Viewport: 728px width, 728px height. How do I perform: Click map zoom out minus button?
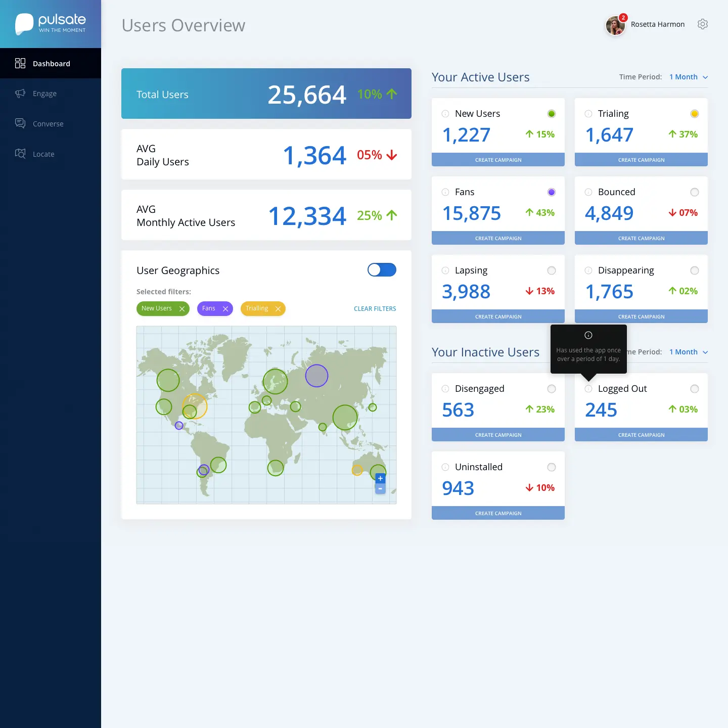(x=380, y=489)
